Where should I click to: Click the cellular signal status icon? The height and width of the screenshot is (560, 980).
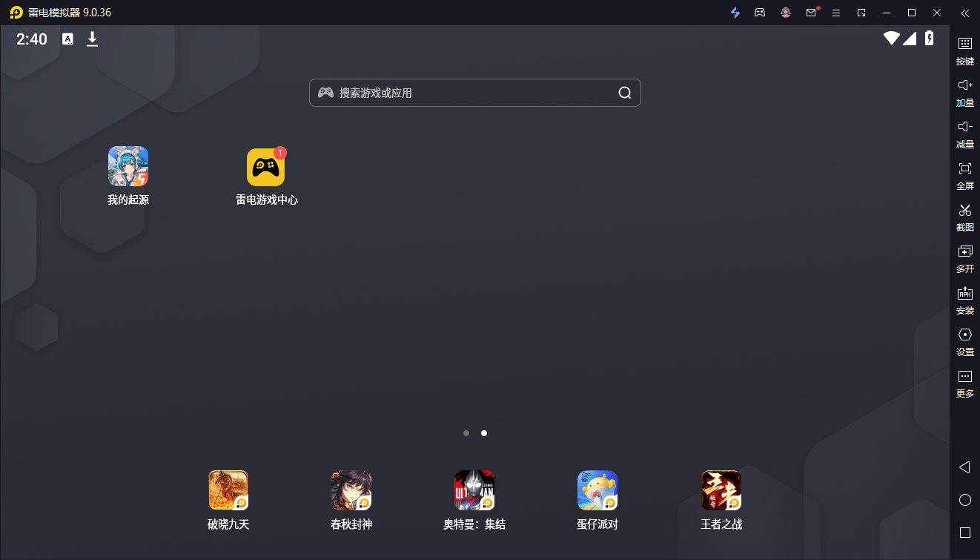point(910,39)
